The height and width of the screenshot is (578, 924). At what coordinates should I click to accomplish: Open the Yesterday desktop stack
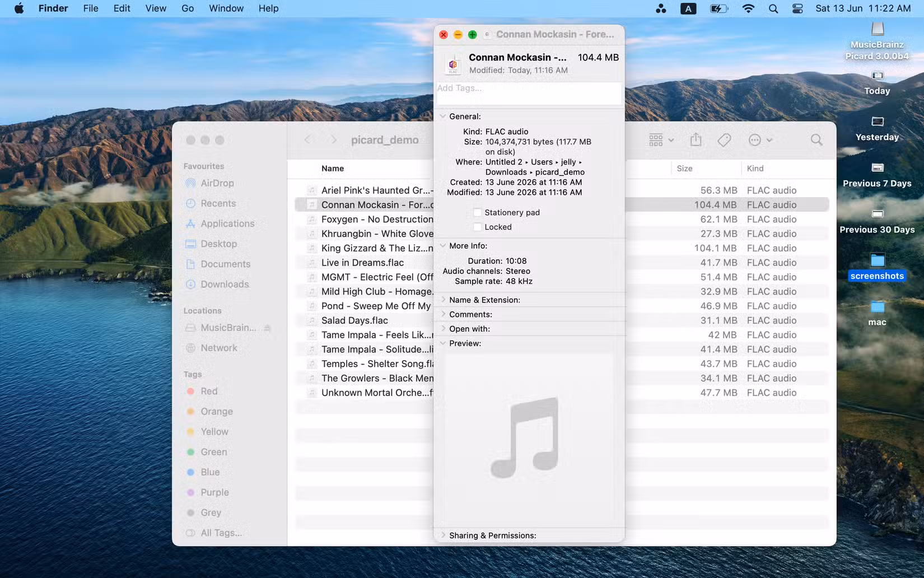(877, 128)
